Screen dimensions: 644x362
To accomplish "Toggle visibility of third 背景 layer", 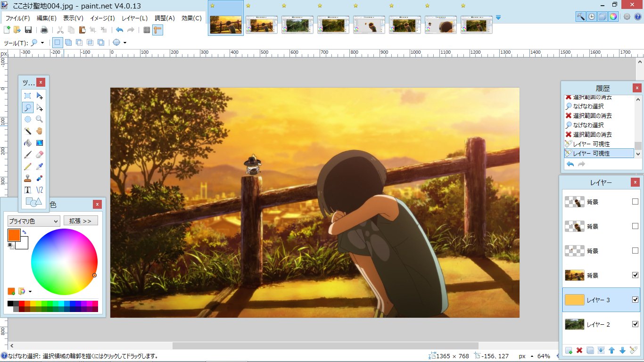I will click(635, 251).
